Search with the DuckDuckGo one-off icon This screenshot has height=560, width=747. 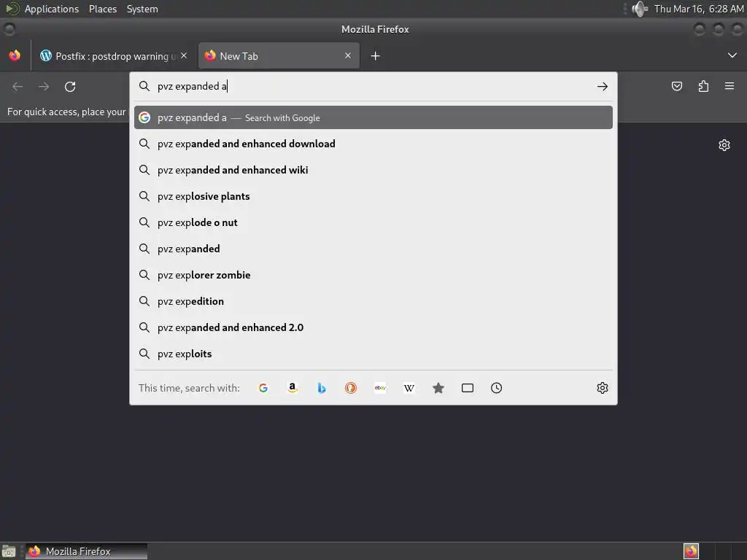(351, 388)
